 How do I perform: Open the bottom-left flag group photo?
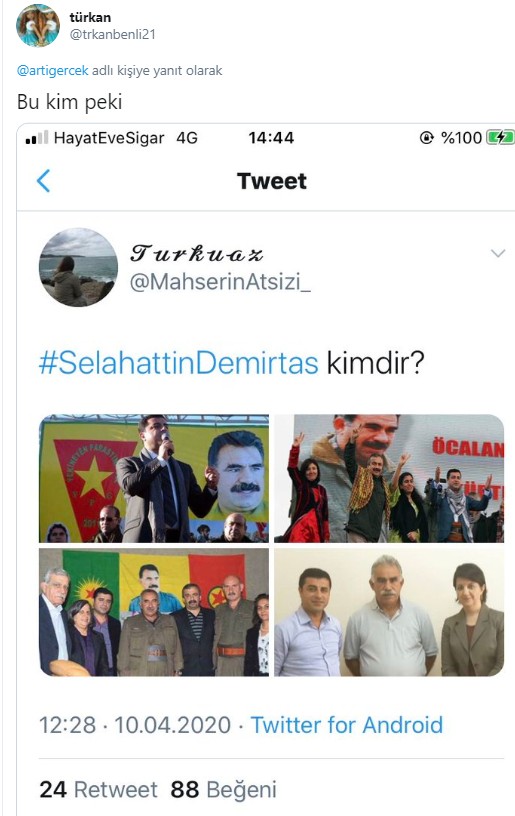coord(154,612)
